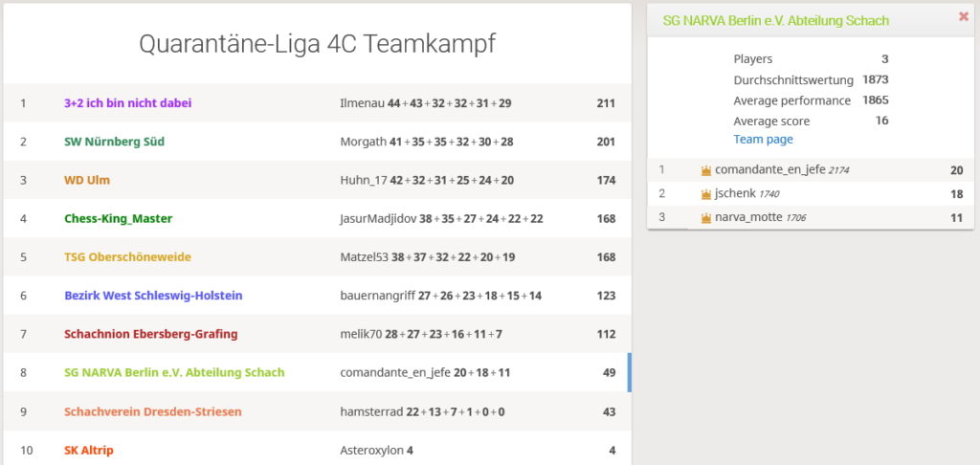Open the Team page link
This screenshot has height=465, width=980.
763,140
